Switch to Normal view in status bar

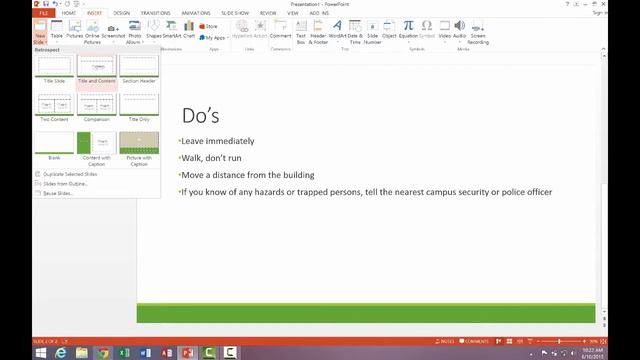click(x=498, y=341)
